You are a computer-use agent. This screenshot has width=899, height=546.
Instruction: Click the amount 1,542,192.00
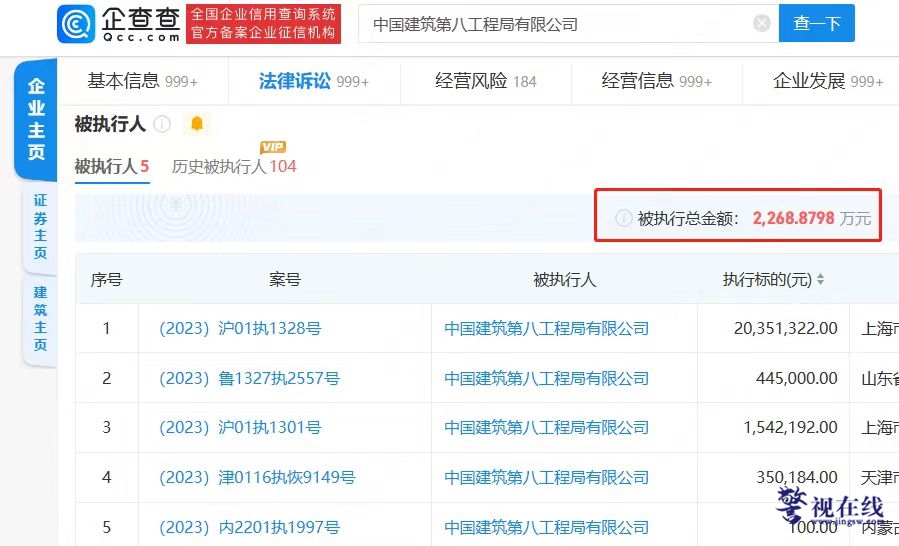coord(791,427)
